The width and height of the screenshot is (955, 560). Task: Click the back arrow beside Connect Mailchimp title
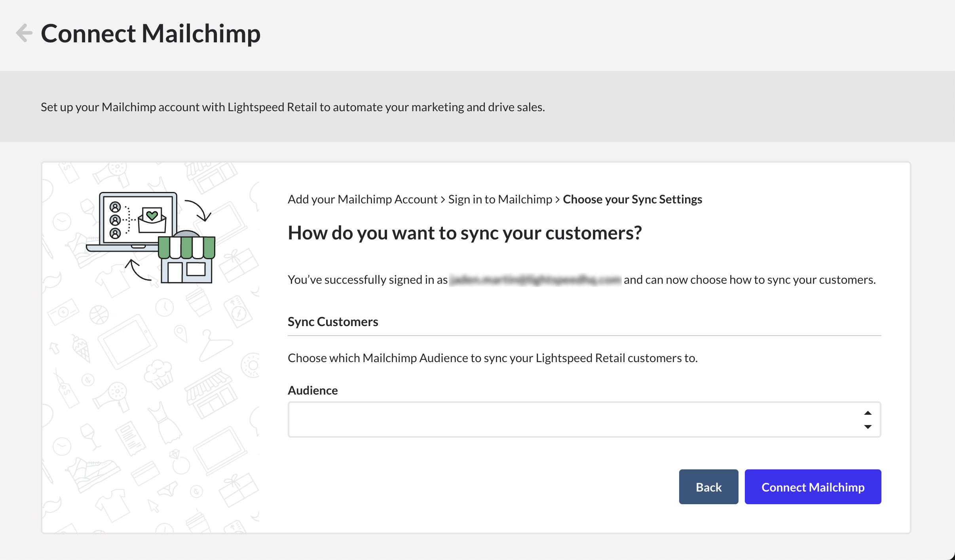[24, 33]
